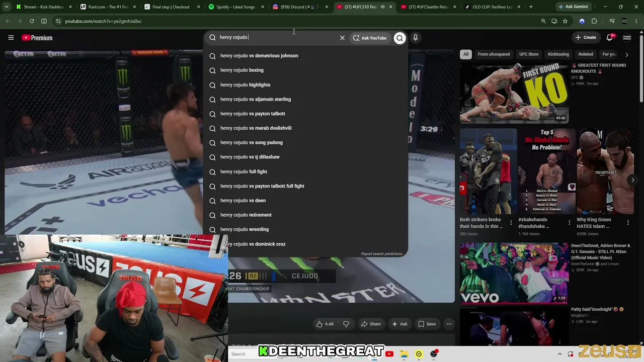Click into the 'henry cejudo' search field
The width and height of the screenshot is (644, 362).
277,37
